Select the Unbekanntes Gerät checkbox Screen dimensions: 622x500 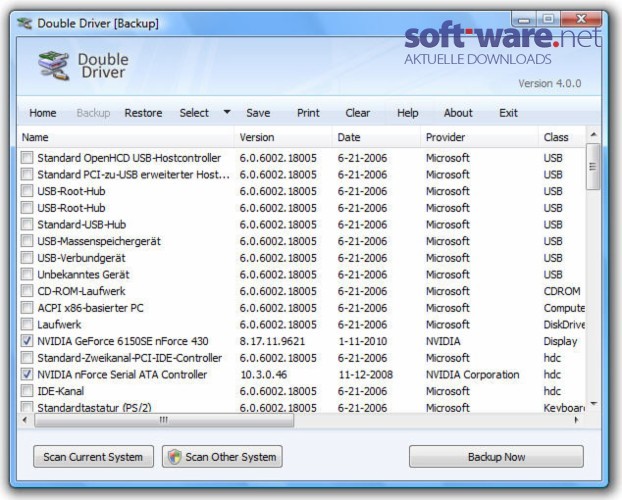coord(27,274)
